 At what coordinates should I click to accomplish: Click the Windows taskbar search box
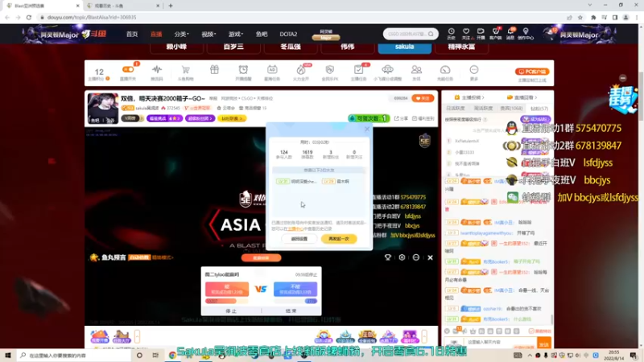tap(75, 355)
